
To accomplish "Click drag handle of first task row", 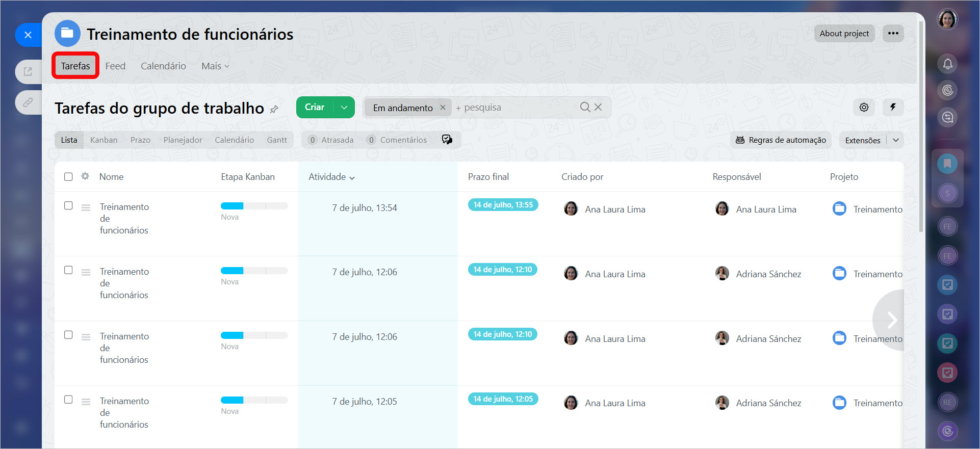I will 86,207.
